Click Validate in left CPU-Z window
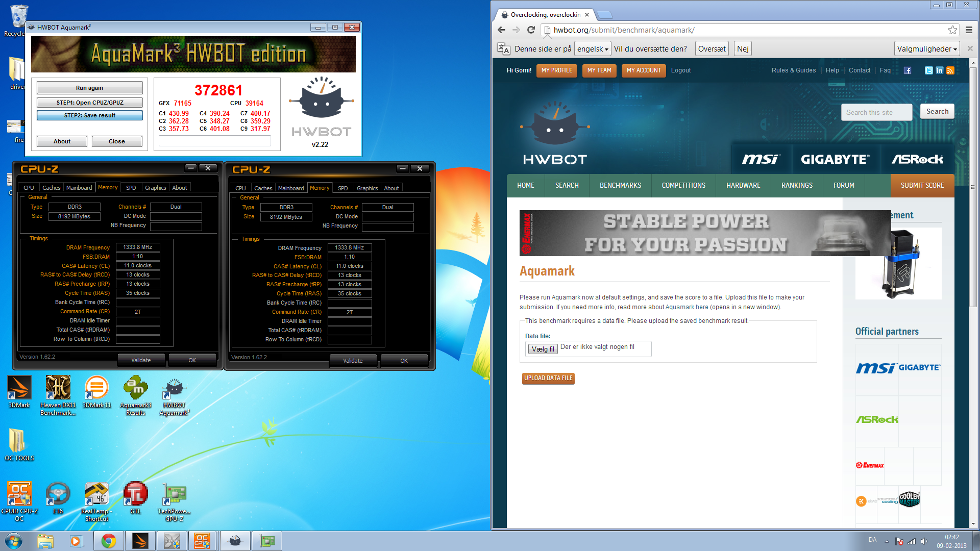The width and height of the screenshot is (980, 551). click(x=141, y=360)
